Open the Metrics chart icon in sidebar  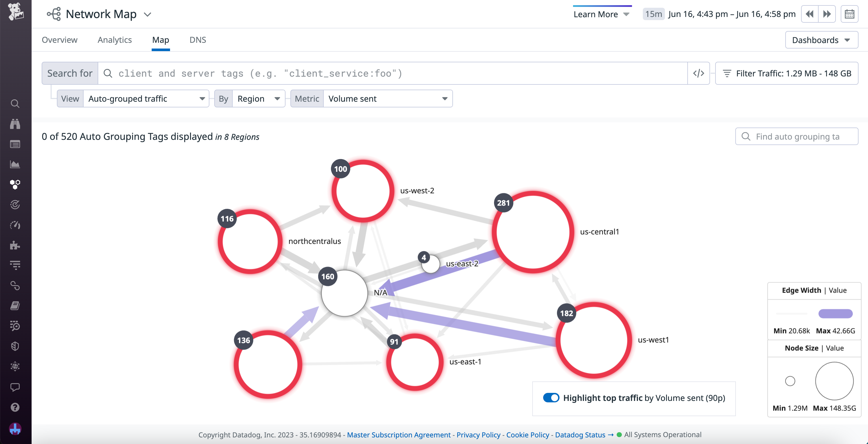click(x=15, y=164)
